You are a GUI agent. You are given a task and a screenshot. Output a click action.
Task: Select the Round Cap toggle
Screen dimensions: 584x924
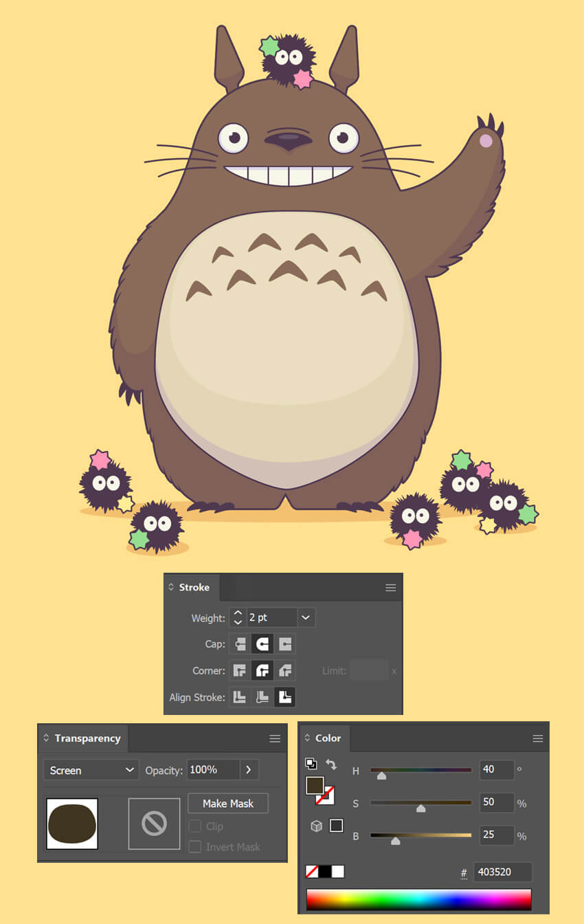pyautogui.click(x=262, y=644)
